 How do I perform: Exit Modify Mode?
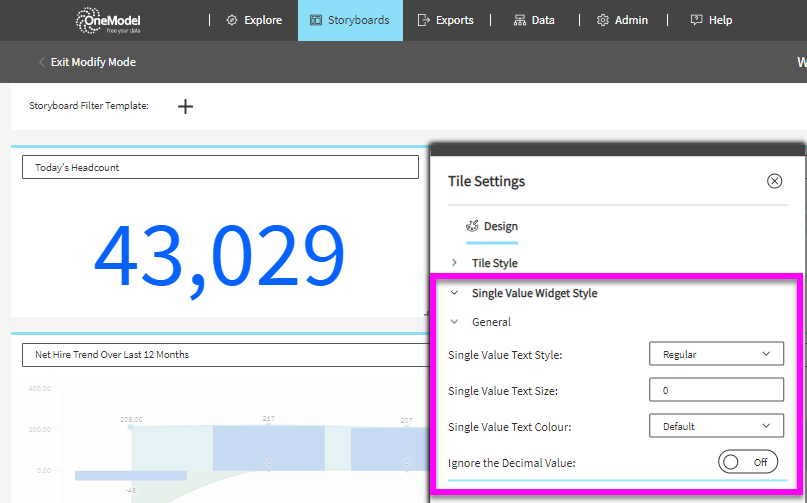point(93,62)
